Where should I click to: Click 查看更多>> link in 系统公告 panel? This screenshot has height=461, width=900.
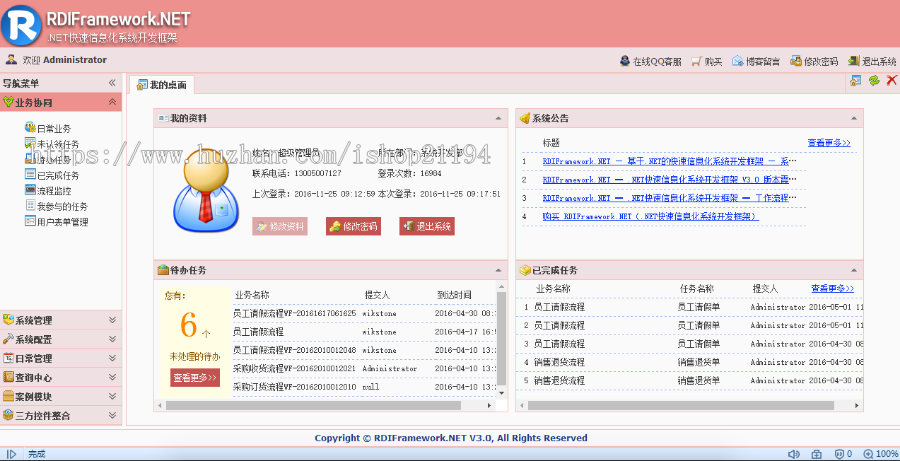pyautogui.click(x=829, y=142)
